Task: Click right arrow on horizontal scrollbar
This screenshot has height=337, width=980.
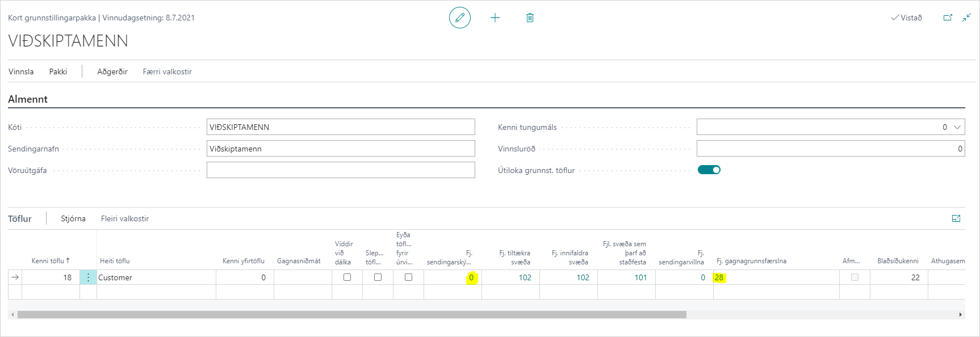Action: [x=961, y=314]
